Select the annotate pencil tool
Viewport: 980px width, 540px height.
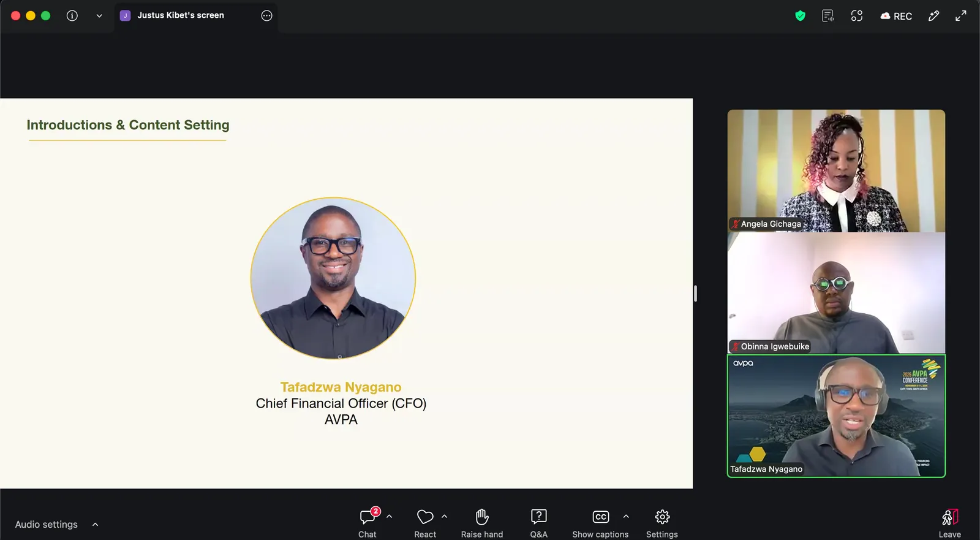point(933,16)
